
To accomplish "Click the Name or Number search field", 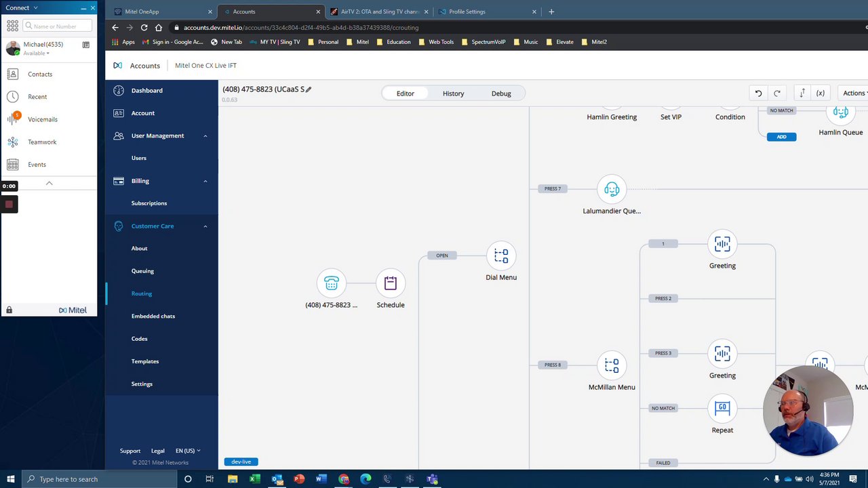I will (x=57, y=26).
